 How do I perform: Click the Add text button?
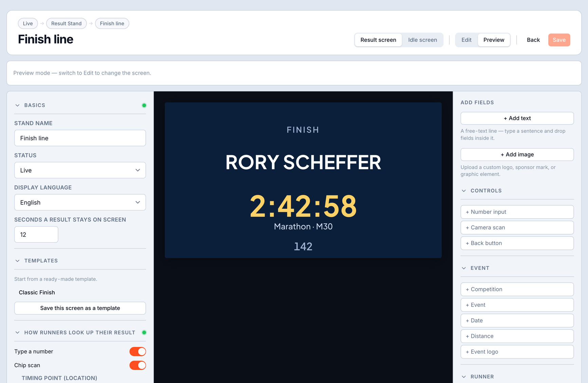(517, 118)
